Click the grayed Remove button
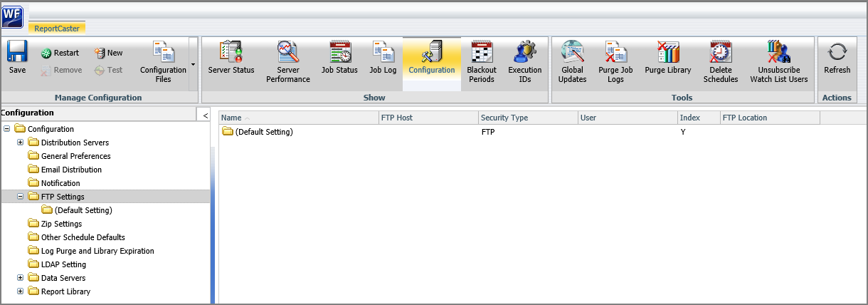The height and width of the screenshot is (305, 868). [61, 70]
